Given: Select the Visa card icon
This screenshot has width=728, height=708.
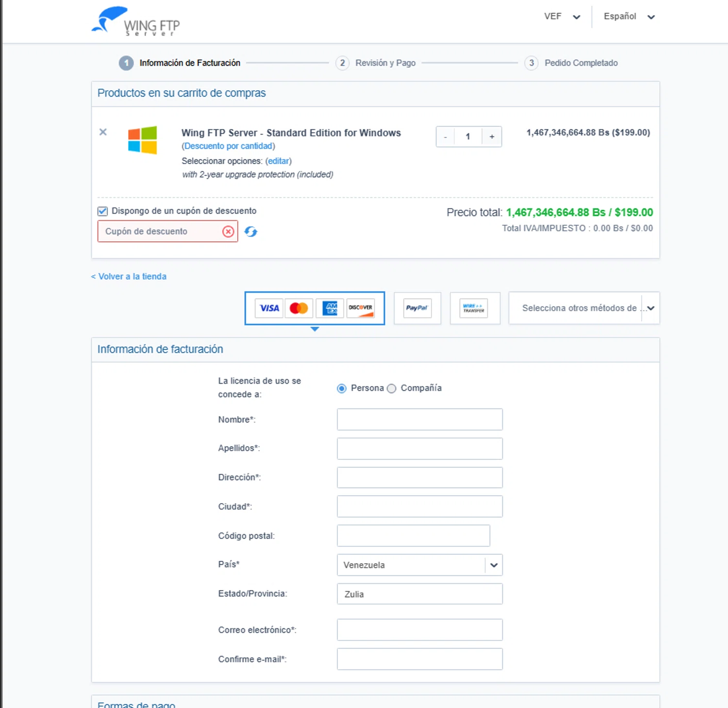Looking at the screenshot, I should tap(269, 308).
